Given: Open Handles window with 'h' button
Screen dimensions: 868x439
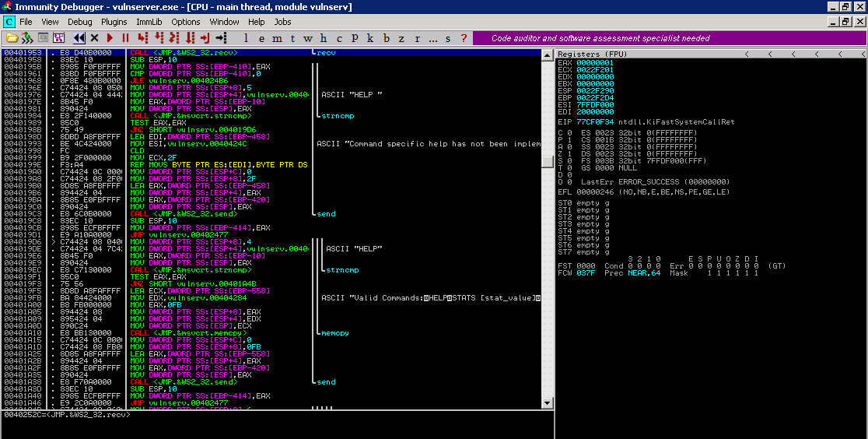Looking at the screenshot, I should pos(324,38).
